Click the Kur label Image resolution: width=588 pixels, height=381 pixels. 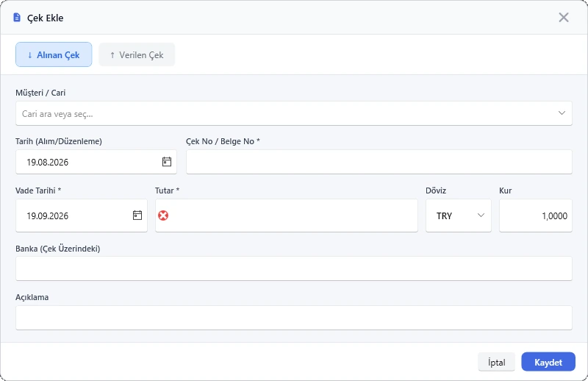(x=505, y=190)
